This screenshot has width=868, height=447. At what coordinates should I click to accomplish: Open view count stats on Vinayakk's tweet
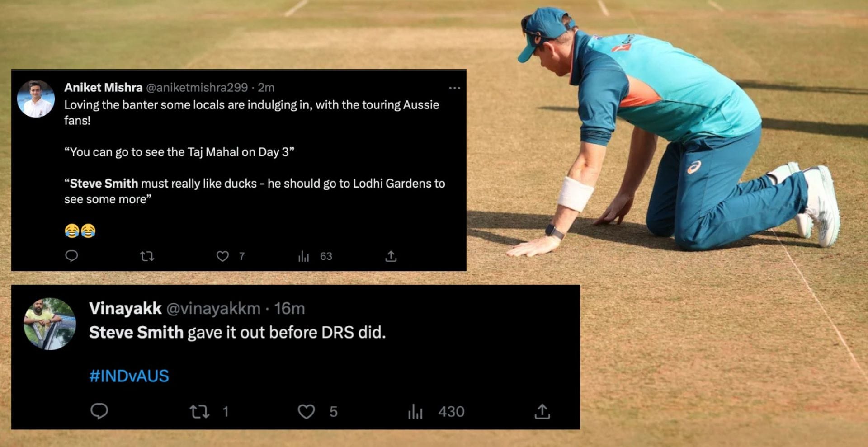pyautogui.click(x=416, y=412)
